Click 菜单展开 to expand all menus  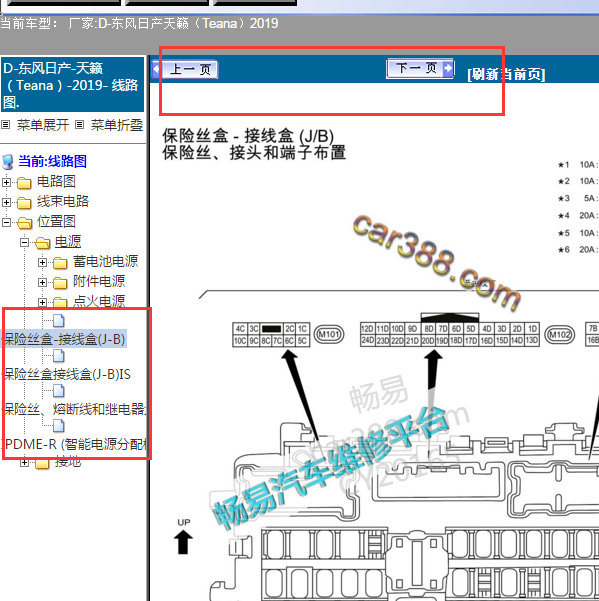tap(43, 125)
